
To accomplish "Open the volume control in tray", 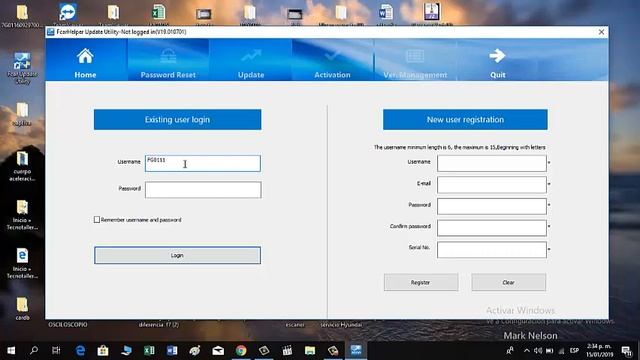I will click(538, 350).
